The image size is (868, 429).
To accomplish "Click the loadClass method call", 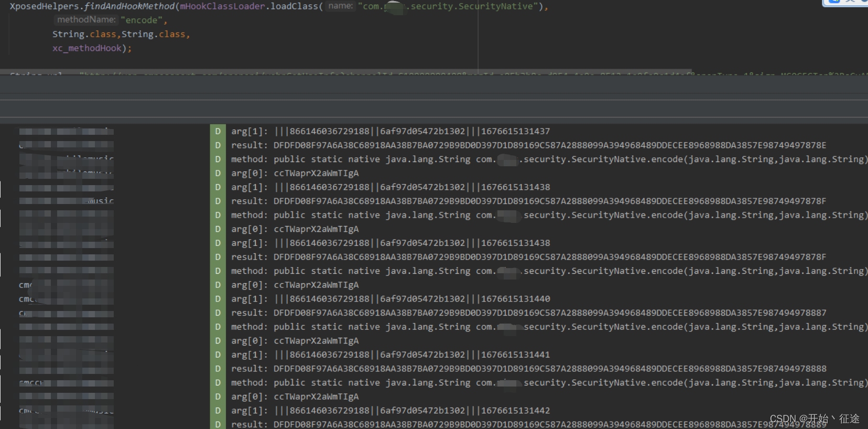I will [x=294, y=6].
